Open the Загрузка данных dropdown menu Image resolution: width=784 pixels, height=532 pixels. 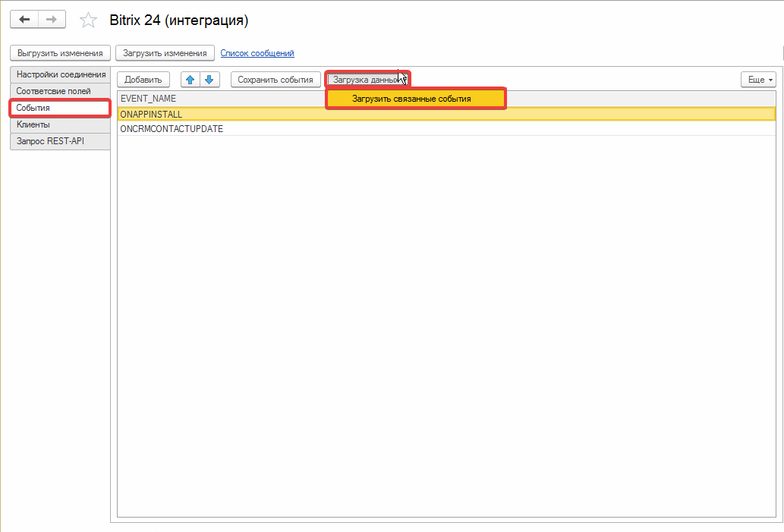(x=367, y=80)
